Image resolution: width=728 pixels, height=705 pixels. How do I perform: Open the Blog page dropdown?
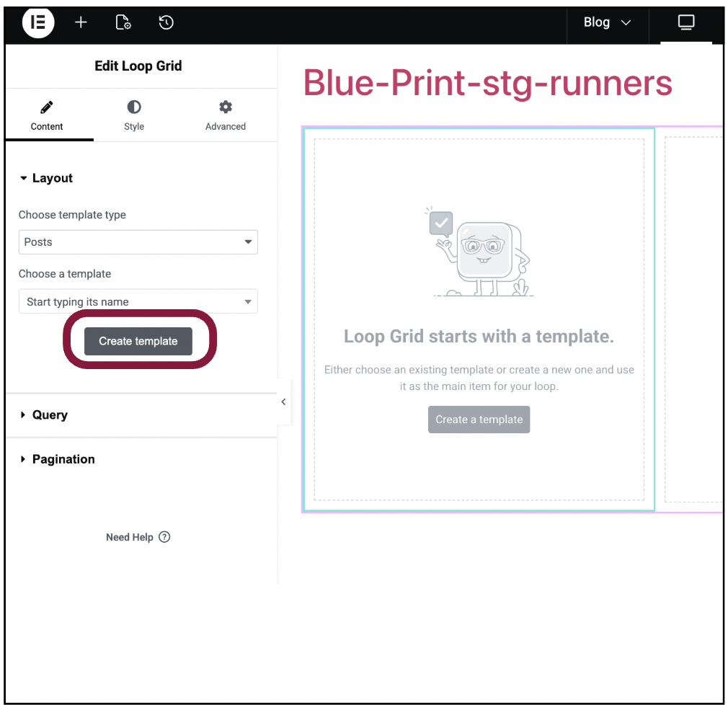coord(607,22)
